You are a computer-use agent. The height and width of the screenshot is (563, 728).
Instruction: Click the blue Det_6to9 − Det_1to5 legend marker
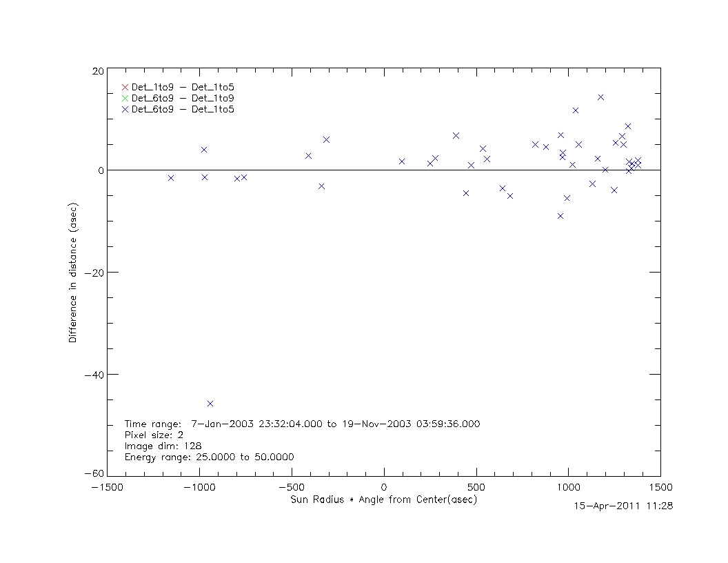(125, 109)
